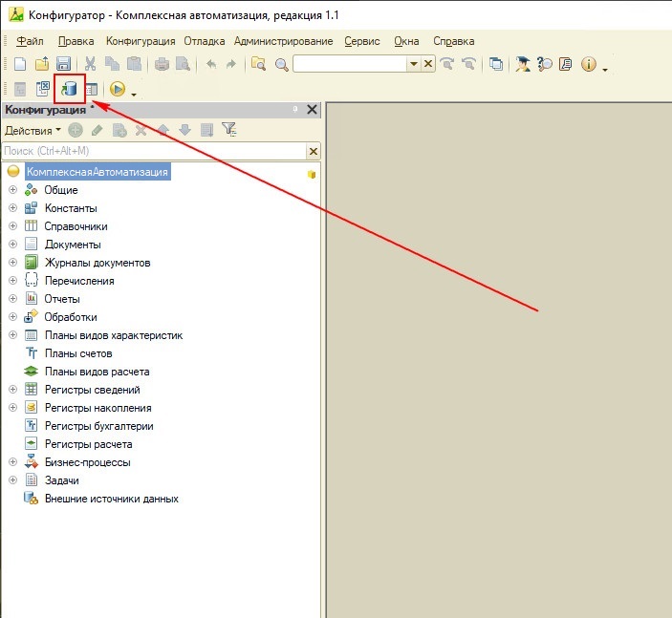Image resolution: width=672 pixels, height=618 pixels.
Task: Close the Конфигурация panel
Action: click(x=312, y=110)
